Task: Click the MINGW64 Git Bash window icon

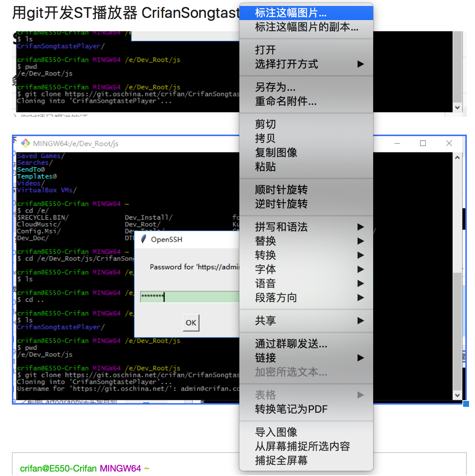Action: coord(25,143)
